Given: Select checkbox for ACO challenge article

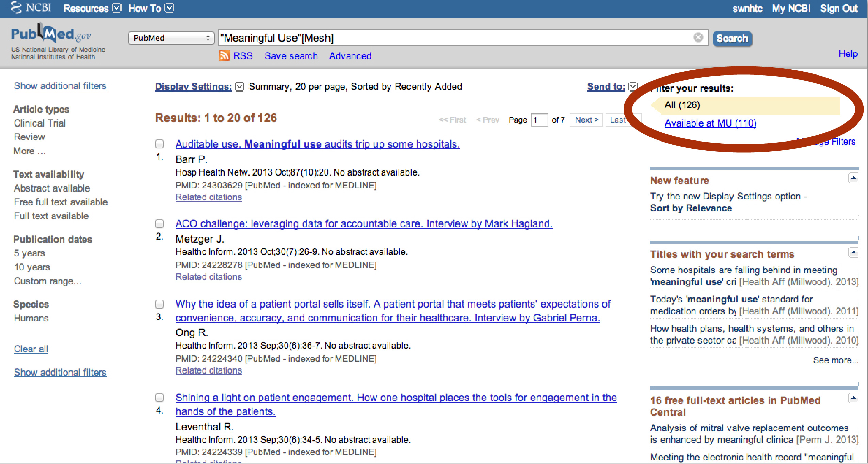Looking at the screenshot, I should 159,224.
